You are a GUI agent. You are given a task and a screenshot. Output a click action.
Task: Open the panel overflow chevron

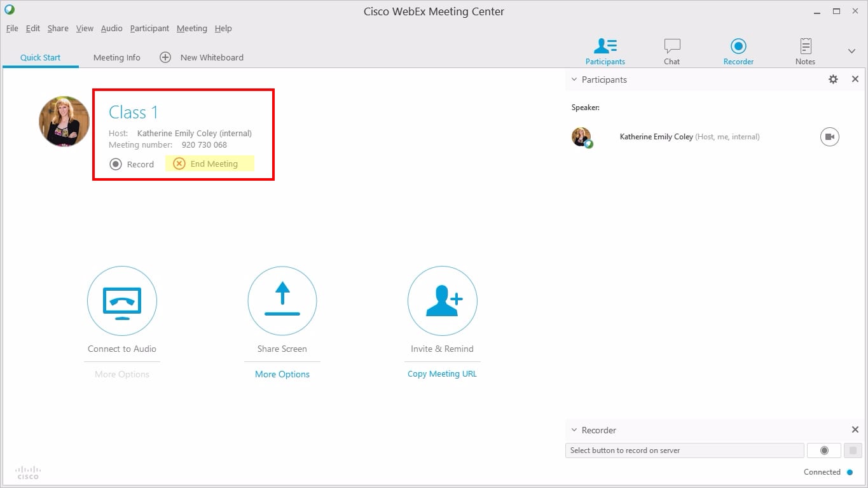(x=851, y=50)
